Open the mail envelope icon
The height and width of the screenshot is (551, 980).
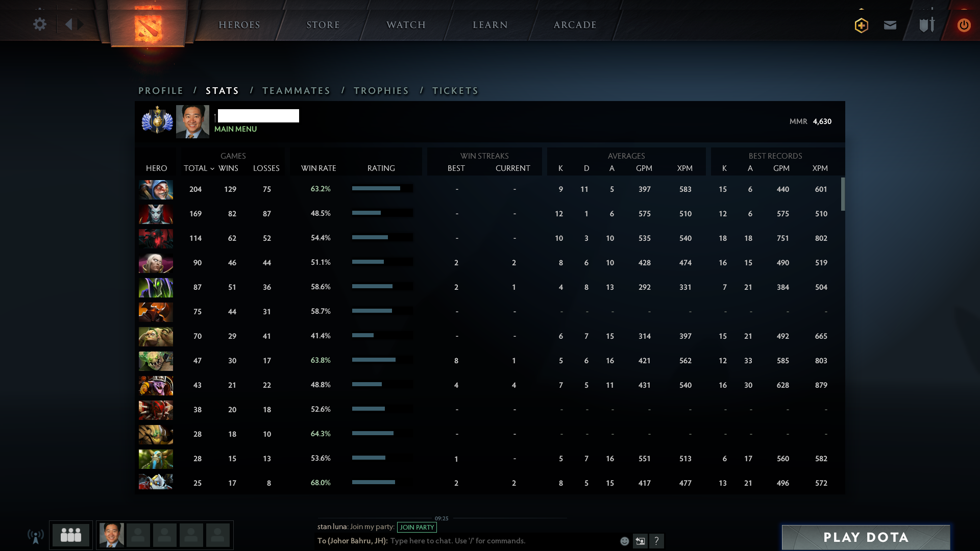click(890, 25)
